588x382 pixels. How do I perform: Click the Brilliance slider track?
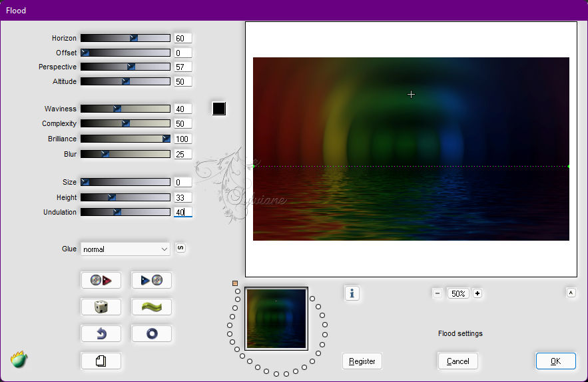click(x=125, y=139)
